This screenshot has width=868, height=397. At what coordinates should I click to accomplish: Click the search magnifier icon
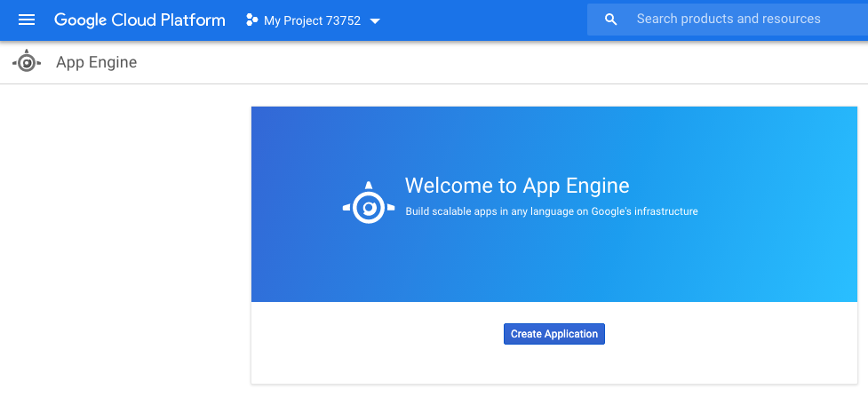[x=610, y=20]
